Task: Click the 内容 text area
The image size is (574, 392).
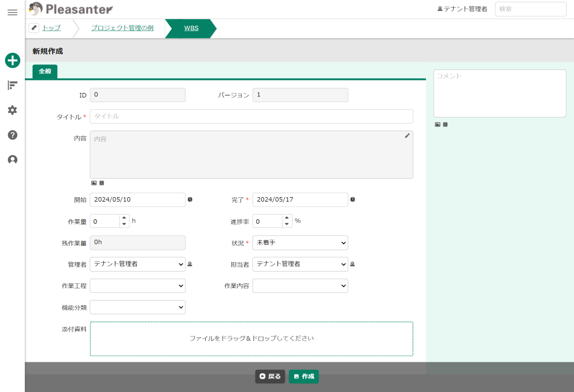Action: (x=252, y=155)
